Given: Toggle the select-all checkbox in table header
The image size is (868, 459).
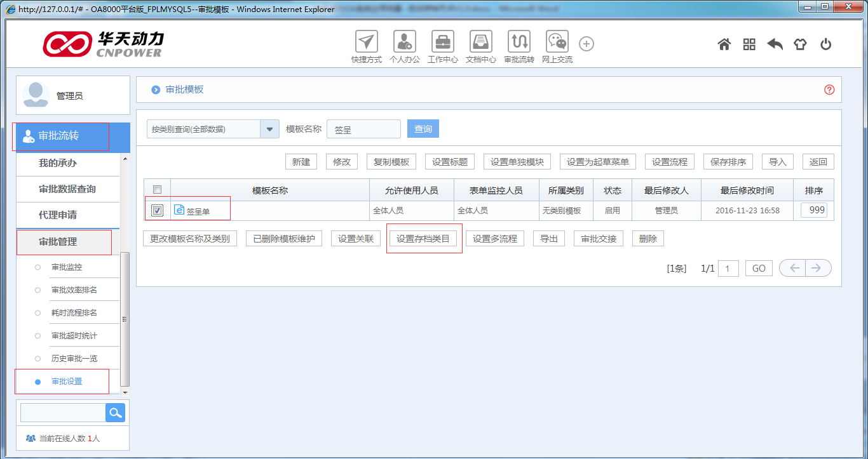Looking at the screenshot, I should [157, 188].
